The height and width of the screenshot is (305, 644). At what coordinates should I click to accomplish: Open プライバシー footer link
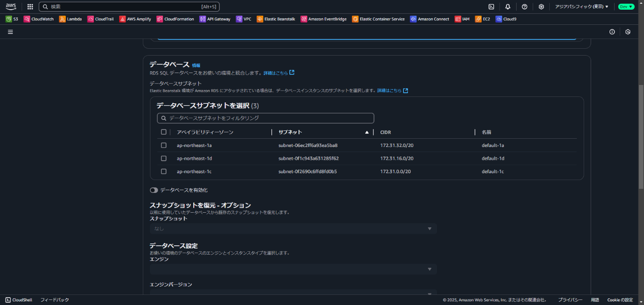[570, 300]
